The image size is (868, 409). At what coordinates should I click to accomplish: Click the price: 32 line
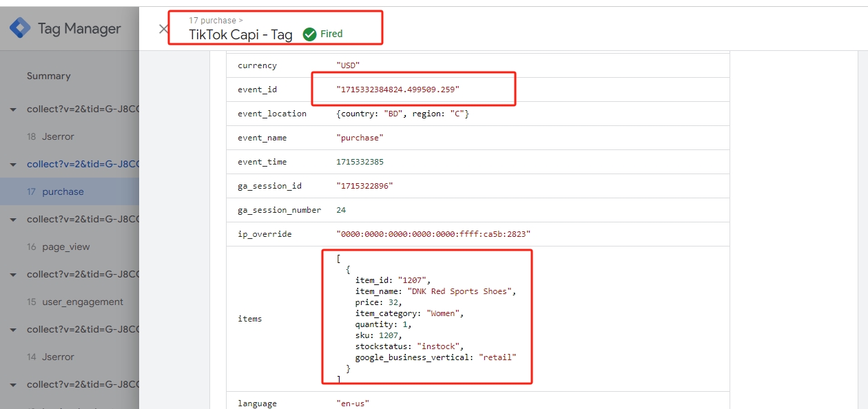[378, 302]
